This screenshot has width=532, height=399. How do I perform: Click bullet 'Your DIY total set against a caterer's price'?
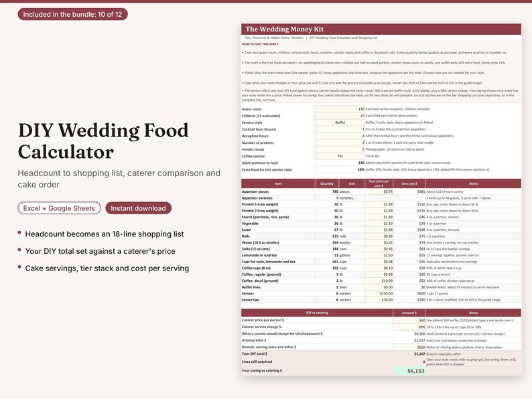pyautogui.click(x=100, y=251)
